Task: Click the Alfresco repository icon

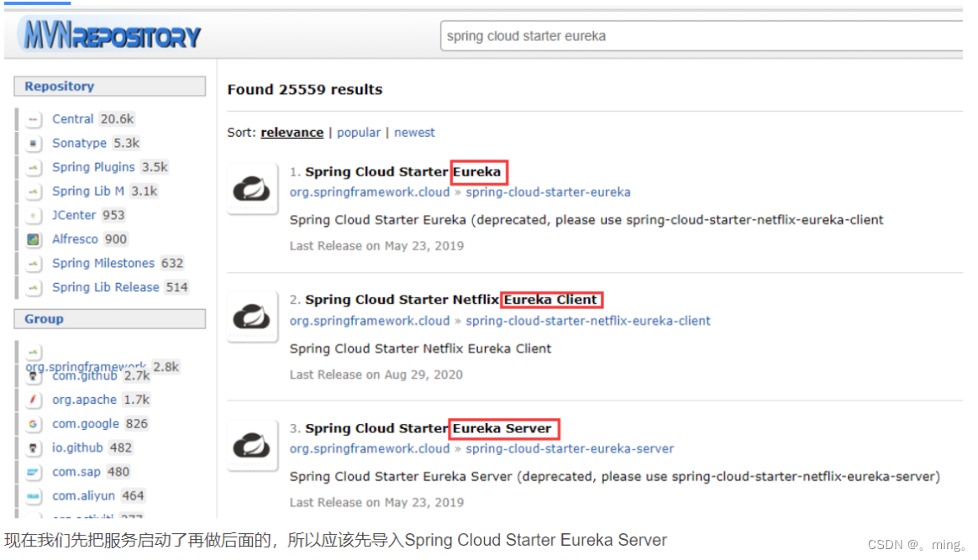Action: point(34,239)
